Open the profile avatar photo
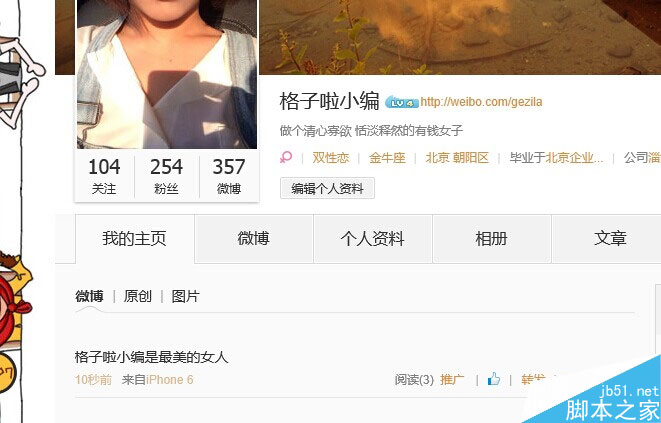Screen dimensions: 661x423 click(167, 74)
